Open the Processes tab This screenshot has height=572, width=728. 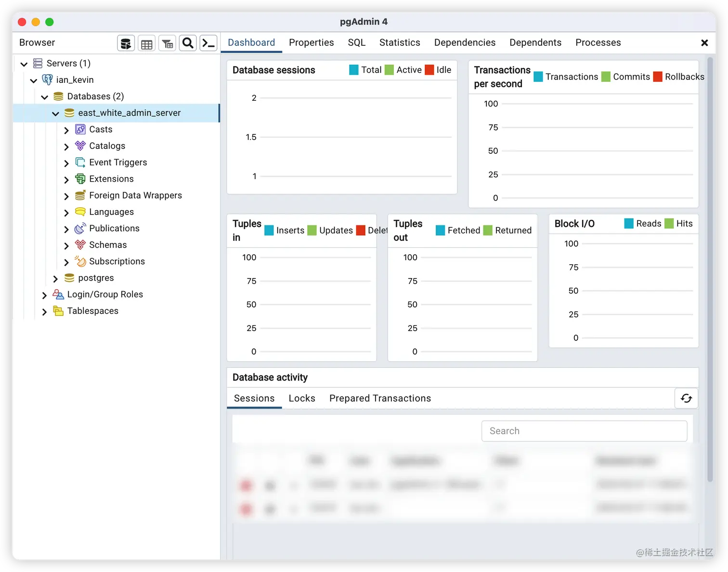[598, 42]
